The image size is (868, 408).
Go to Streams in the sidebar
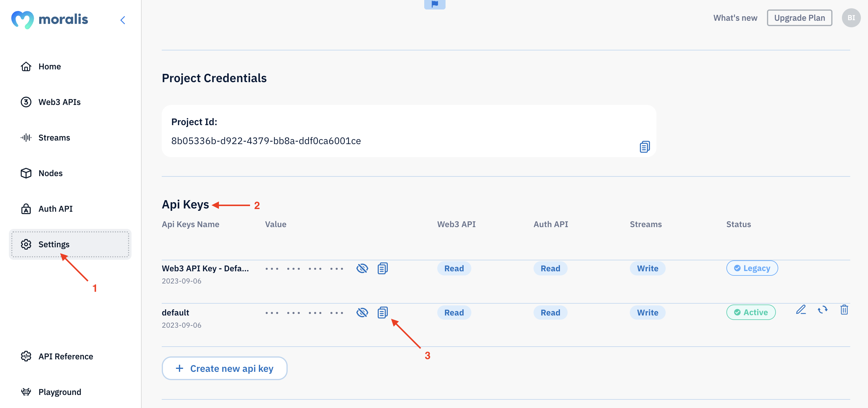point(70,138)
